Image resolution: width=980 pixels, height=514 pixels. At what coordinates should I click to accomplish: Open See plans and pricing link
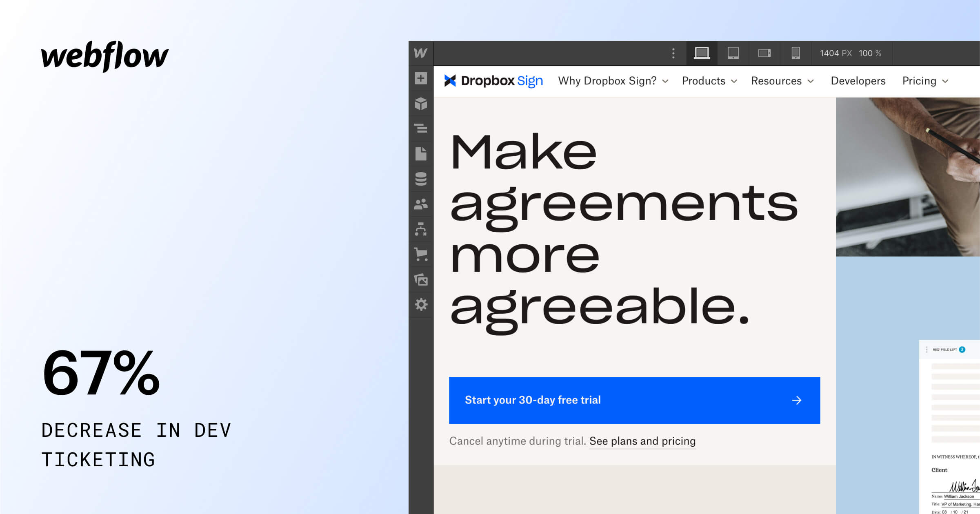642,441
